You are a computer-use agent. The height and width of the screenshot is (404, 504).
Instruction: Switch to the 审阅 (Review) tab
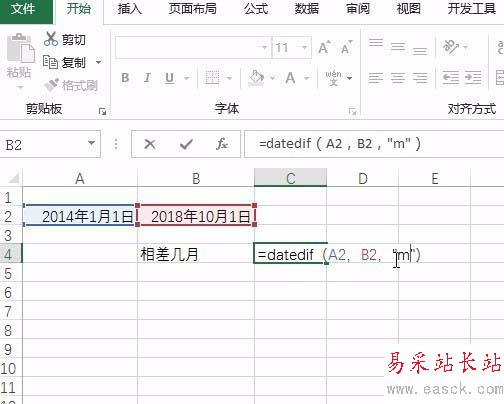[x=358, y=9]
